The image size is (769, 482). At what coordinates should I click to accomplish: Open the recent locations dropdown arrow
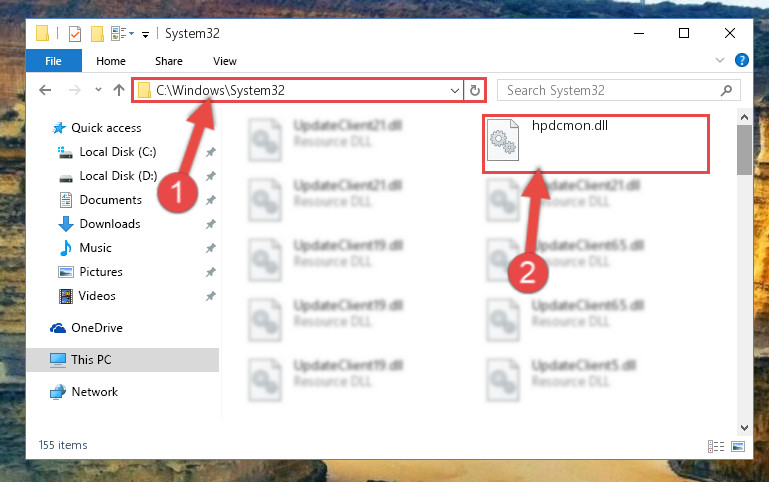click(x=98, y=90)
